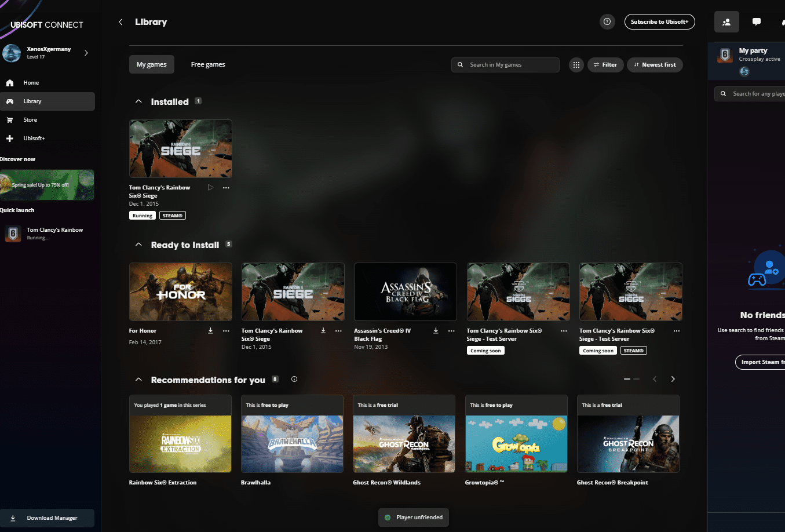The height and width of the screenshot is (532, 785).
Task: Collapse the Ready to Install section
Action: [x=138, y=245]
